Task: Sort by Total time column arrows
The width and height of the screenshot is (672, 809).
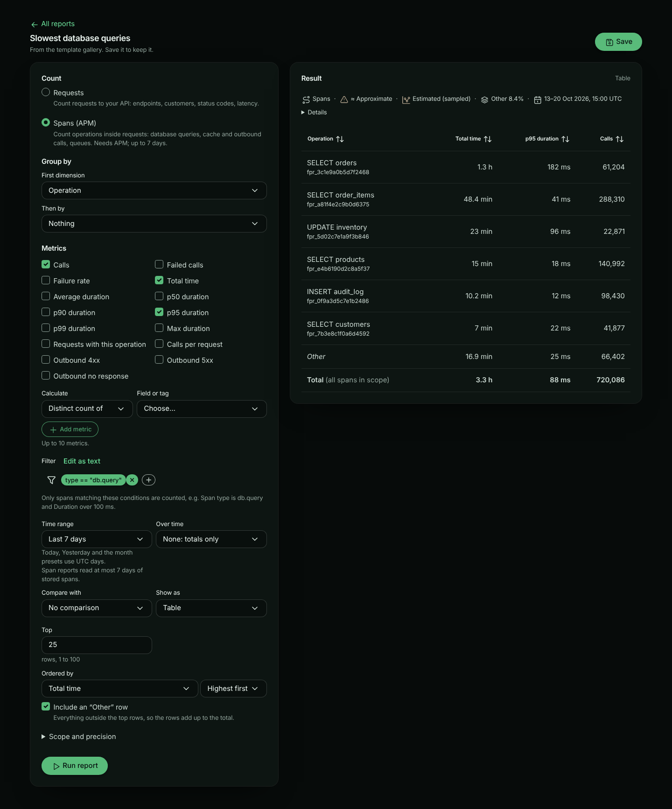Action: click(488, 139)
